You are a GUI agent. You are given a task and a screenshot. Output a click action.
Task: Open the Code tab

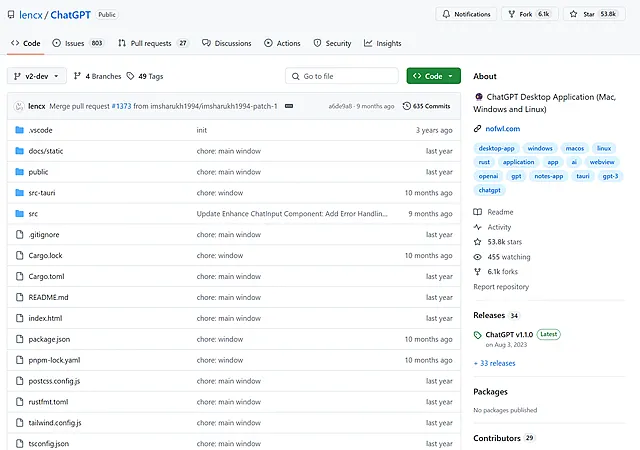click(x=26, y=43)
